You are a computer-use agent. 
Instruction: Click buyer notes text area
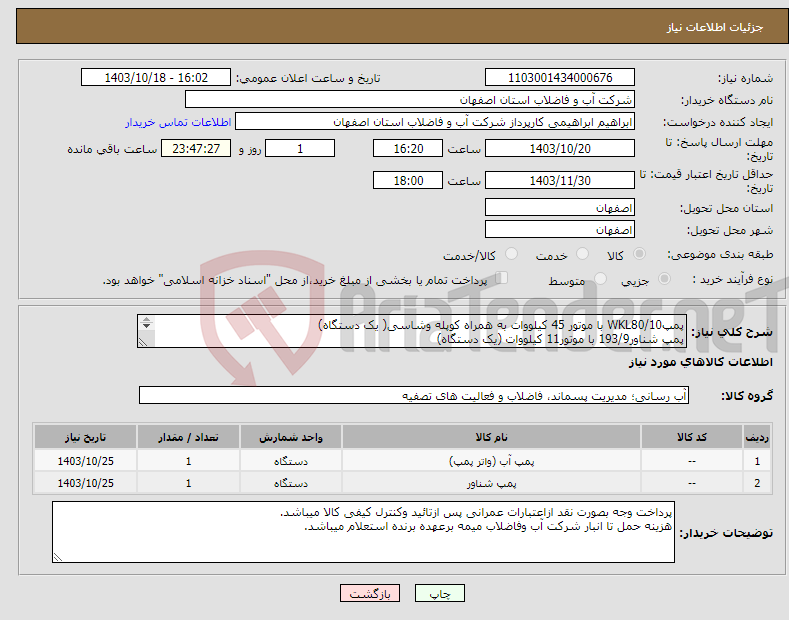363,532
